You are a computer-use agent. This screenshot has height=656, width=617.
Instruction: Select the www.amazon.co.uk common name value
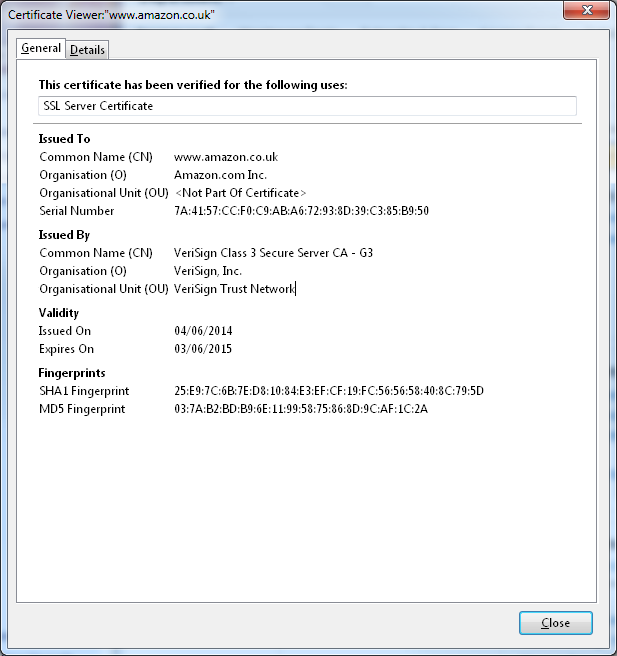pyautogui.click(x=226, y=157)
